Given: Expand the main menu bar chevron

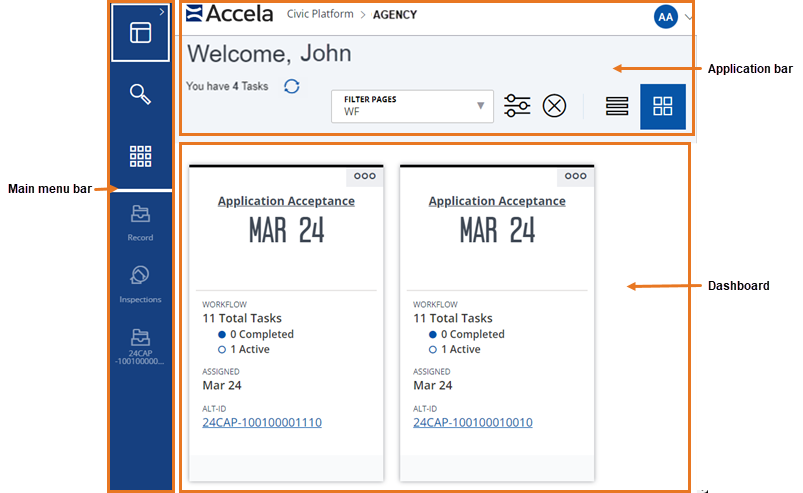Looking at the screenshot, I should tap(163, 11).
